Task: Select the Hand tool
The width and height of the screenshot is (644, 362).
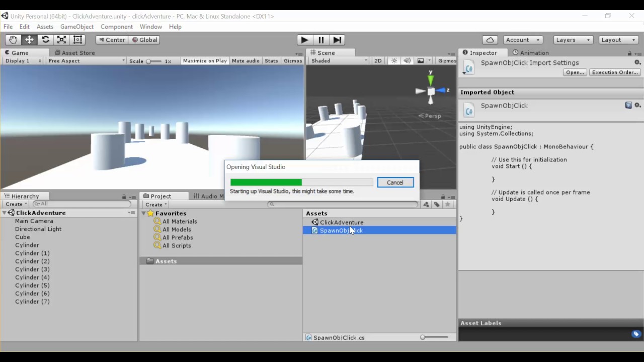Action: pos(13,40)
